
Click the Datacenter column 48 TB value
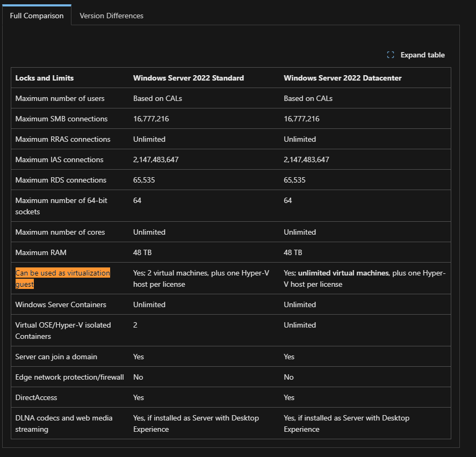point(293,252)
